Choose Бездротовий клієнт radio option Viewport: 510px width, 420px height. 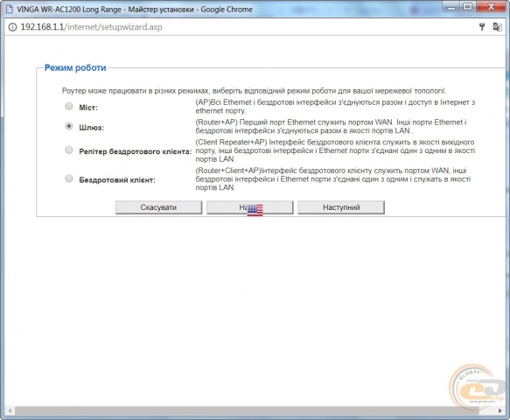click(69, 178)
